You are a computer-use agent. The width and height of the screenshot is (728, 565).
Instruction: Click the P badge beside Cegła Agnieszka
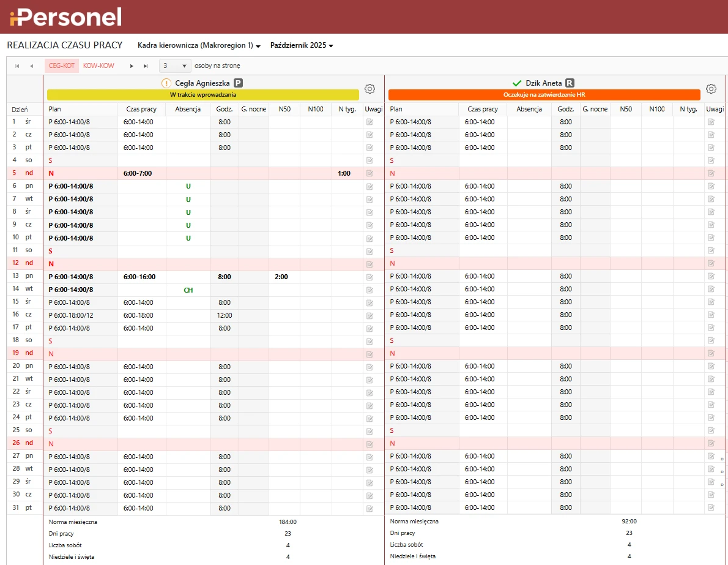[238, 83]
